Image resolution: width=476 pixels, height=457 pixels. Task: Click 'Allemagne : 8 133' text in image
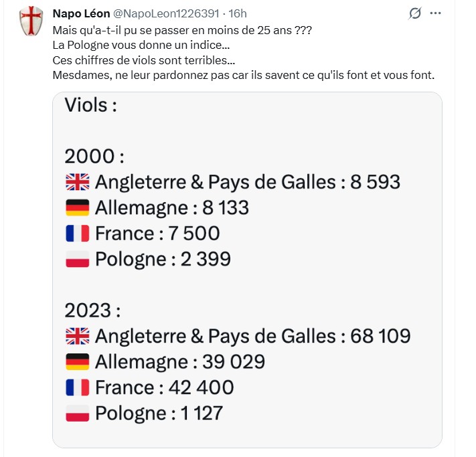pyautogui.click(x=171, y=208)
